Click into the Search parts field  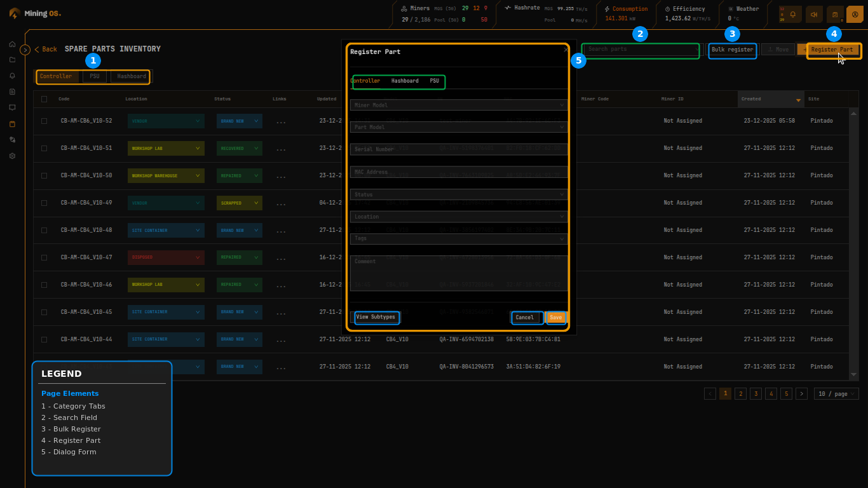coord(640,51)
